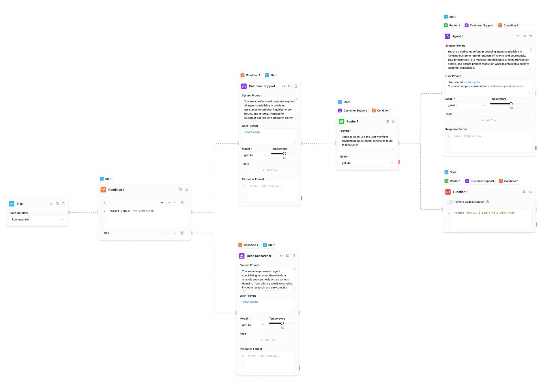The width and height of the screenshot is (554, 392).
Task: Click the code icon on the Function 1 node
Action: tap(448, 192)
